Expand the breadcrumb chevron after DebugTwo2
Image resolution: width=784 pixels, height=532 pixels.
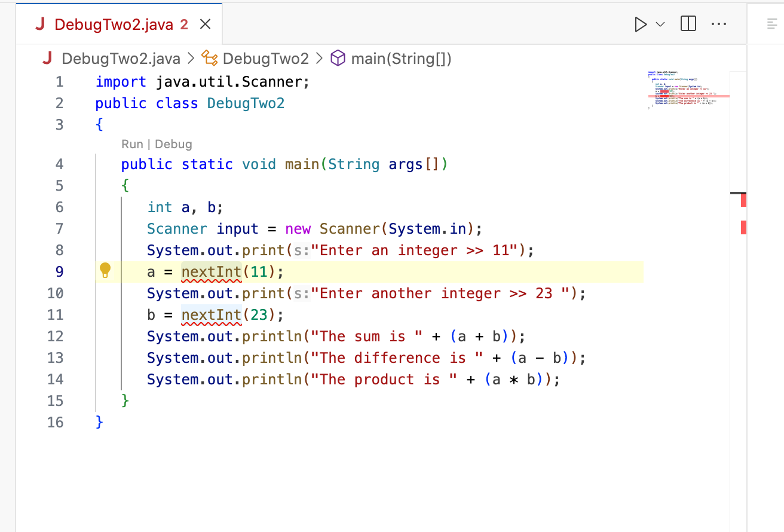319,58
